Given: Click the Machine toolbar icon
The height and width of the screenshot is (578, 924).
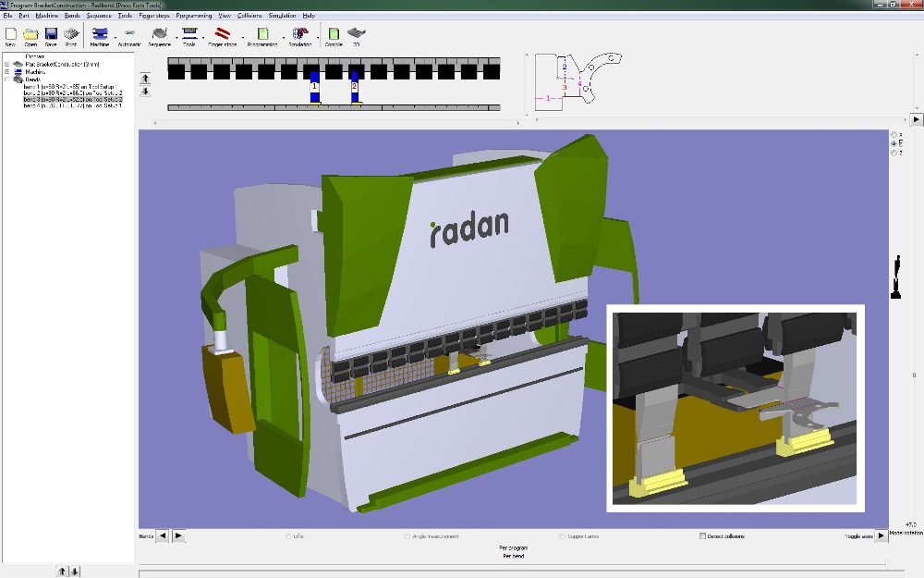Looking at the screenshot, I should (x=99, y=34).
